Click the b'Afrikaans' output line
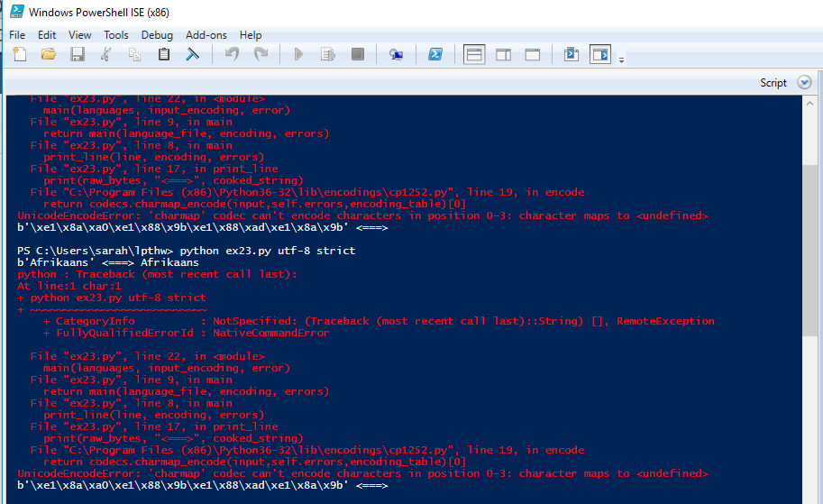Image resolution: width=823 pixels, height=504 pixels. point(108,262)
